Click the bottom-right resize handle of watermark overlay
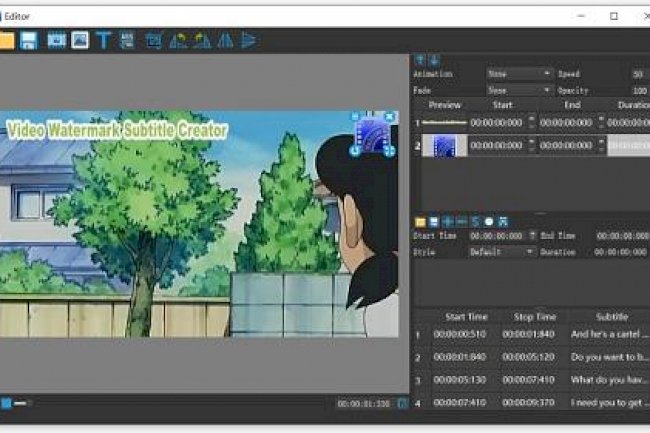The width and height of the screenshot is (650, 433). click(389, 151)
